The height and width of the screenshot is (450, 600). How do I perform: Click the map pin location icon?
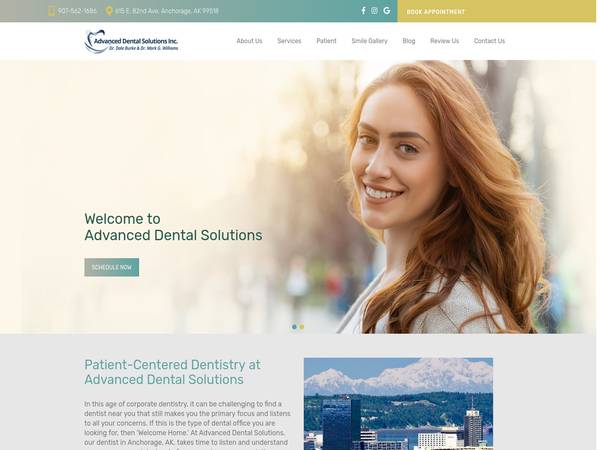pos(109,11)
